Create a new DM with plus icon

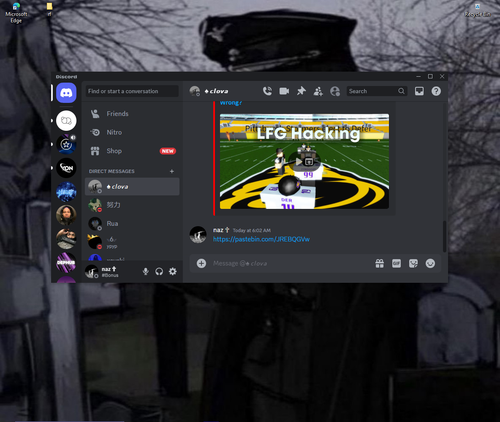tap(172, 171)
